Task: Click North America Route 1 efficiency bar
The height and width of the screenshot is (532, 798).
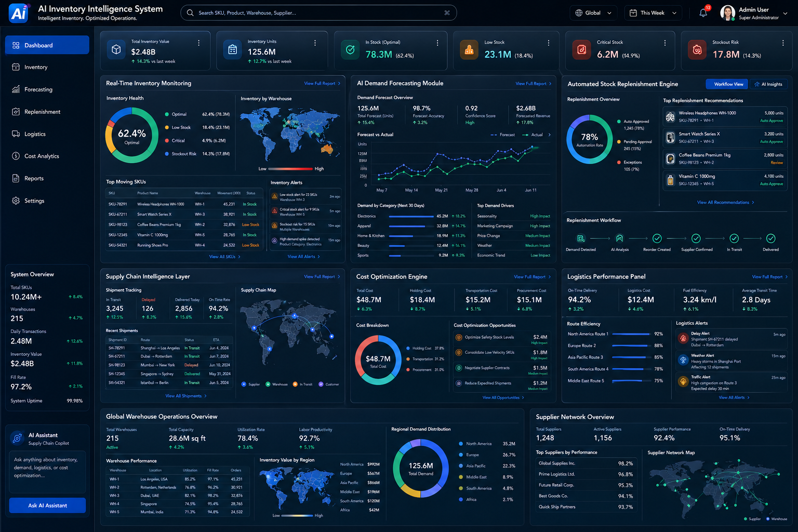Action: (x=631, y=334)
